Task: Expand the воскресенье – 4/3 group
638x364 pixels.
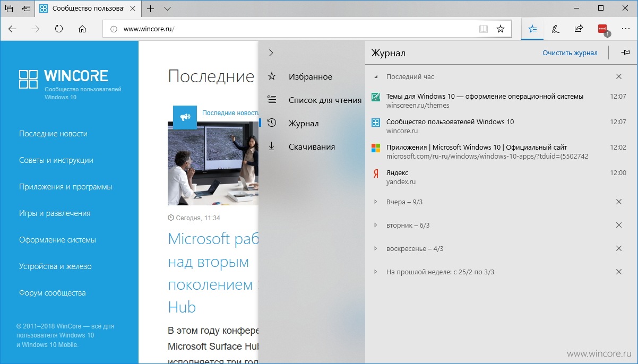Action: click(376, 249)
